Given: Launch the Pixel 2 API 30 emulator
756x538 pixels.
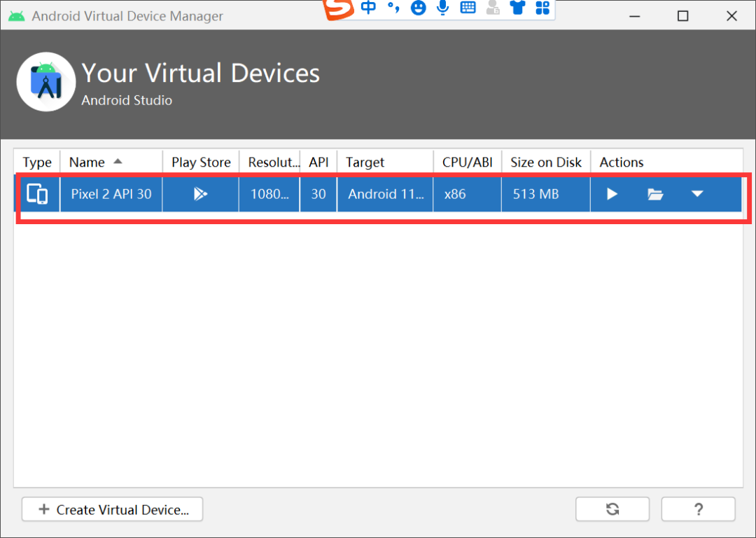Looking at the screenshot, I should 612,194.
